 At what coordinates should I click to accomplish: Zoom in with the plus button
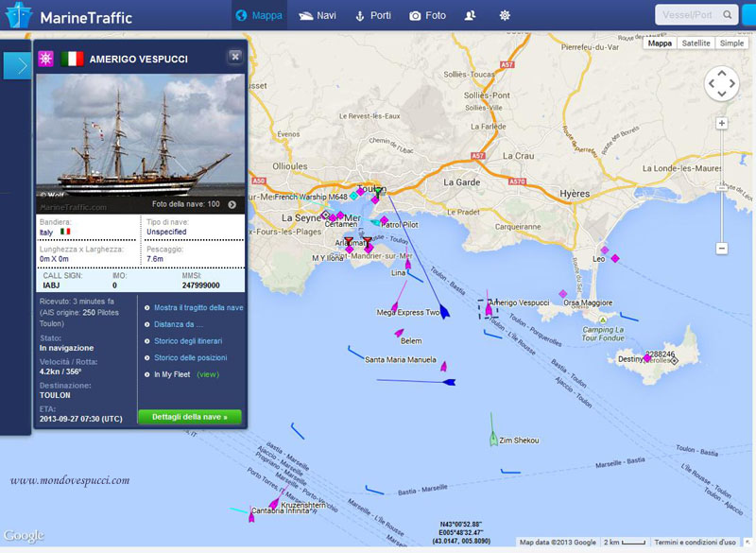[x=721, y=124]
